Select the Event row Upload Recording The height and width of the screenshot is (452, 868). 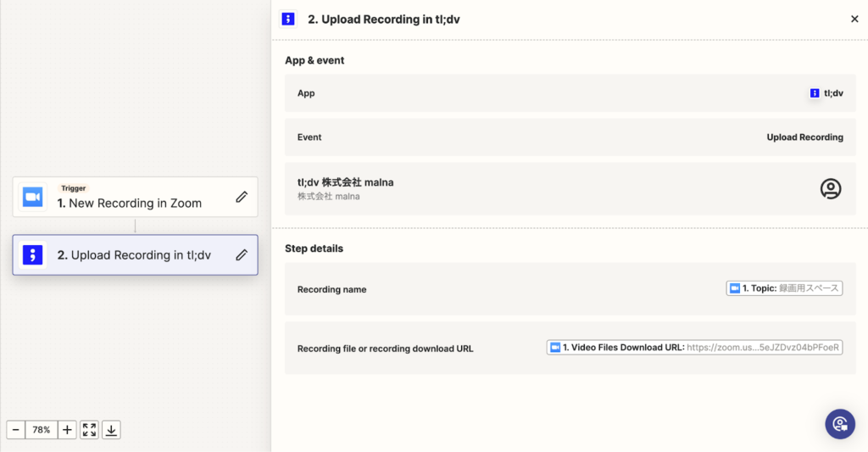(570, 137)
